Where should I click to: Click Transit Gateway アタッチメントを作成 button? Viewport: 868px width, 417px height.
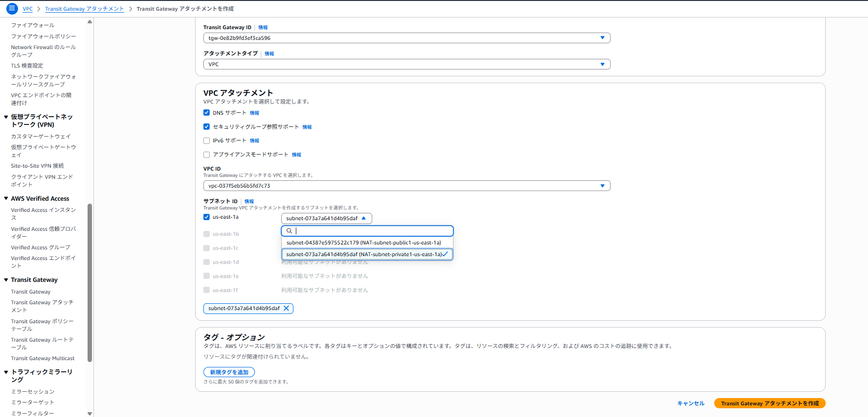(x=770, y=403)
